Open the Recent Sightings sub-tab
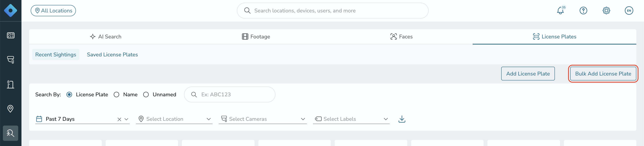Image resolution: width=644 pixels, height=146 pixels. click(56, 55)
